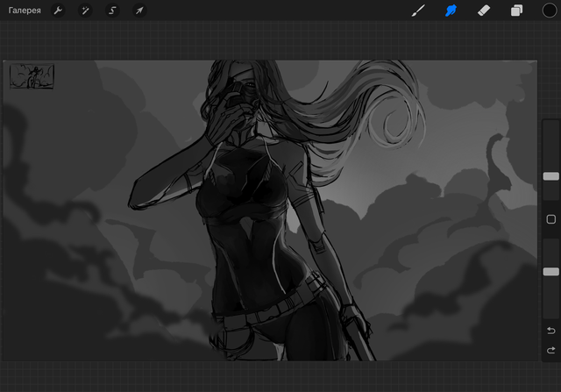Click the small sketch thumbnail on canvas

(32, 76)
